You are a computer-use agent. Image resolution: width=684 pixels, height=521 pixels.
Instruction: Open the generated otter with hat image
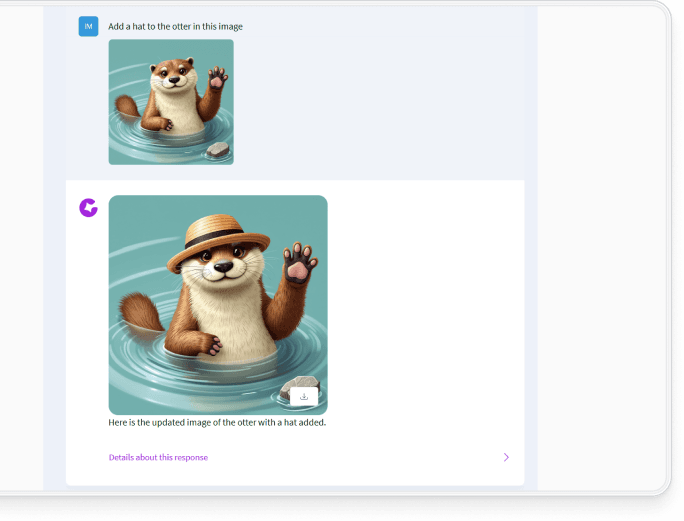(218, 305)
